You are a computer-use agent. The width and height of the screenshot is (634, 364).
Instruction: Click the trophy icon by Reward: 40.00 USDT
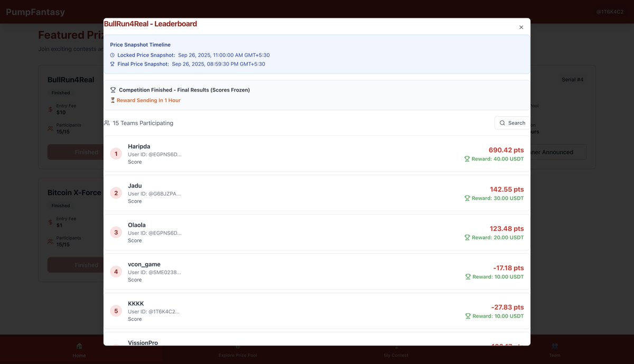coord(467,158)
